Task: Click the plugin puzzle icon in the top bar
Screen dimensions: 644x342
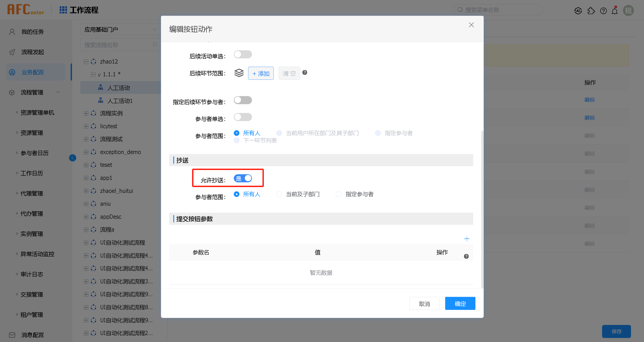Action: tap(591, 11)
